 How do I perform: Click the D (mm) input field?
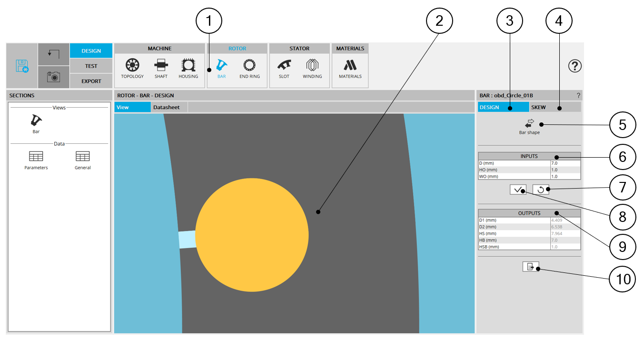[x=565, y=163]
